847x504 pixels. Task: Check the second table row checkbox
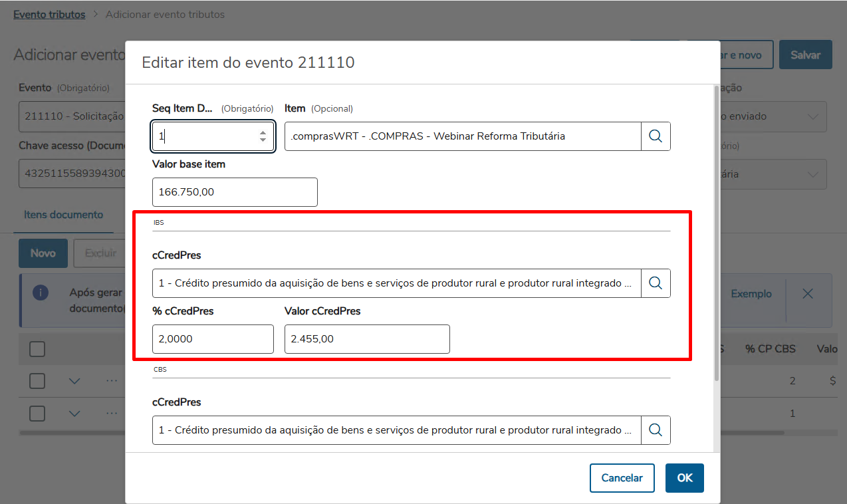click(x=37, y=414)
